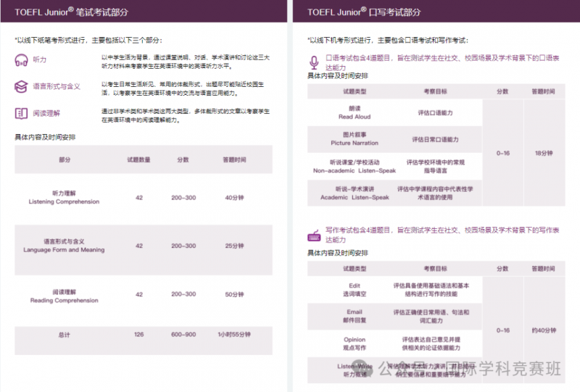The height and width of the screenshot is (392, 580).
Task: Click the headphone icon beside 听力
Action: [x=21, y=60]
